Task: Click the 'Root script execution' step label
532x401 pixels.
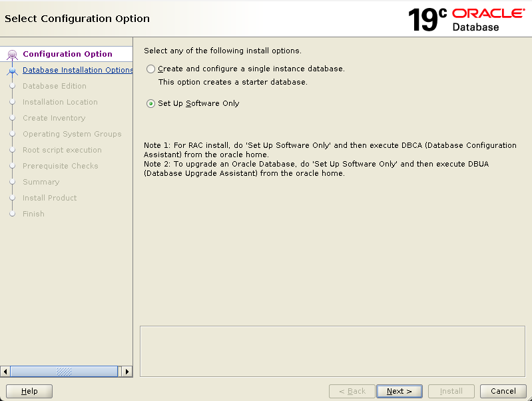Action: pyautogui.click(x=62, y=150)
